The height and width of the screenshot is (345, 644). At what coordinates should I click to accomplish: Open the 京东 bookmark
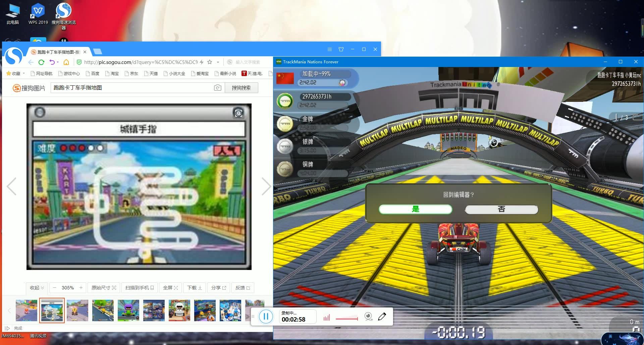point(131,73)
